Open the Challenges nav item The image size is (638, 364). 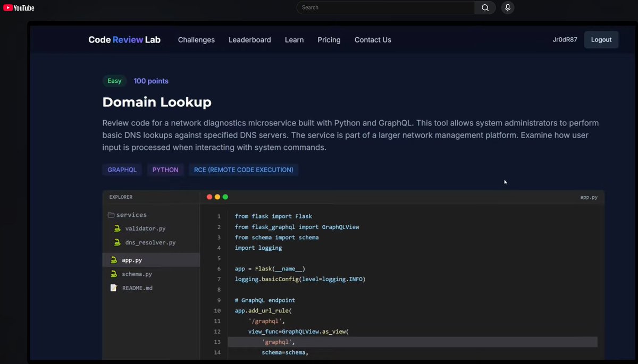196,40
